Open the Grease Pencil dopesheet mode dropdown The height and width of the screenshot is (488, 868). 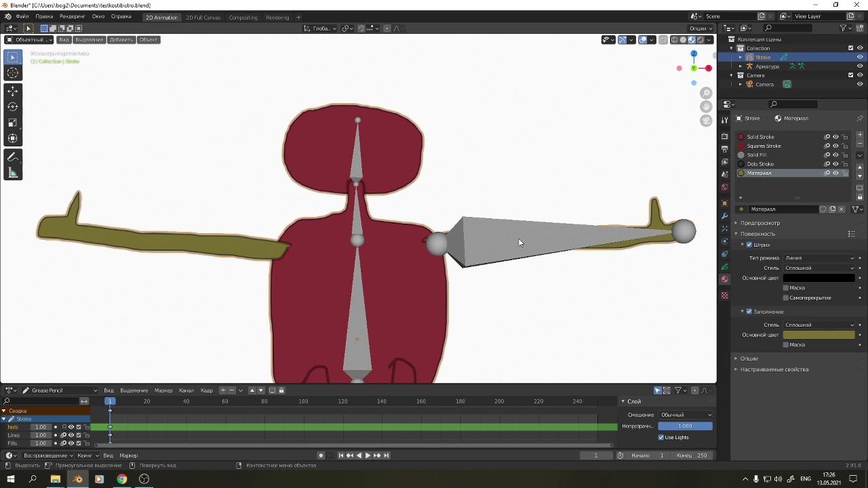coord(60,390)
